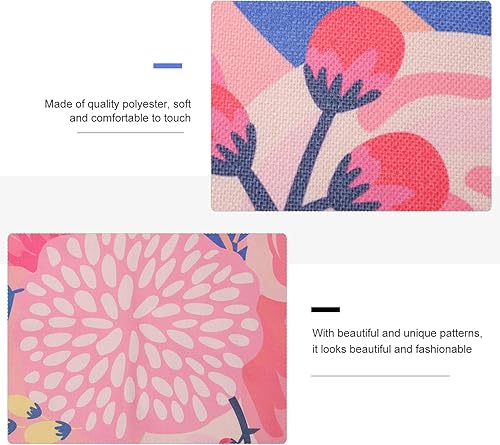Screen dimensions: 500x445
Task: Click the blue accent bar above polyester text
Action: [168, 66]
